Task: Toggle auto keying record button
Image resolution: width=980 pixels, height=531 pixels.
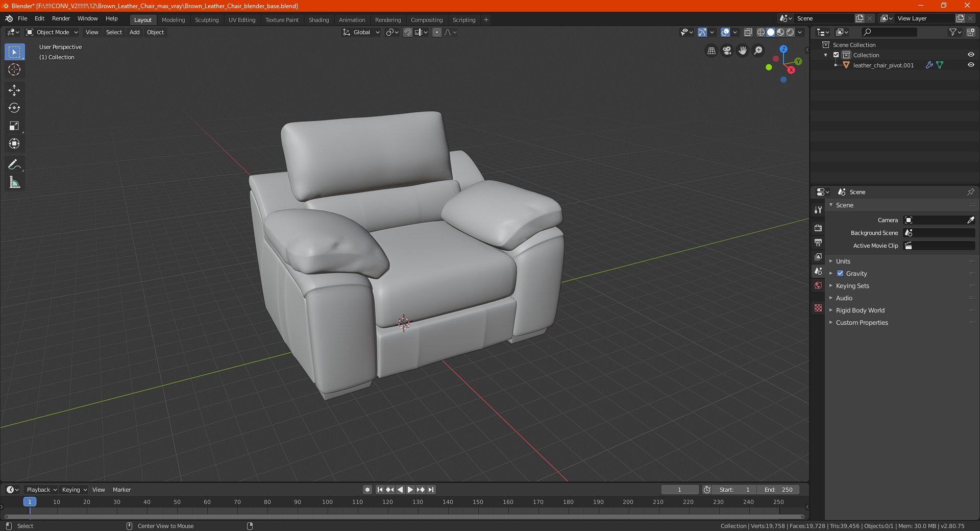Action: (x=367, y=490)
